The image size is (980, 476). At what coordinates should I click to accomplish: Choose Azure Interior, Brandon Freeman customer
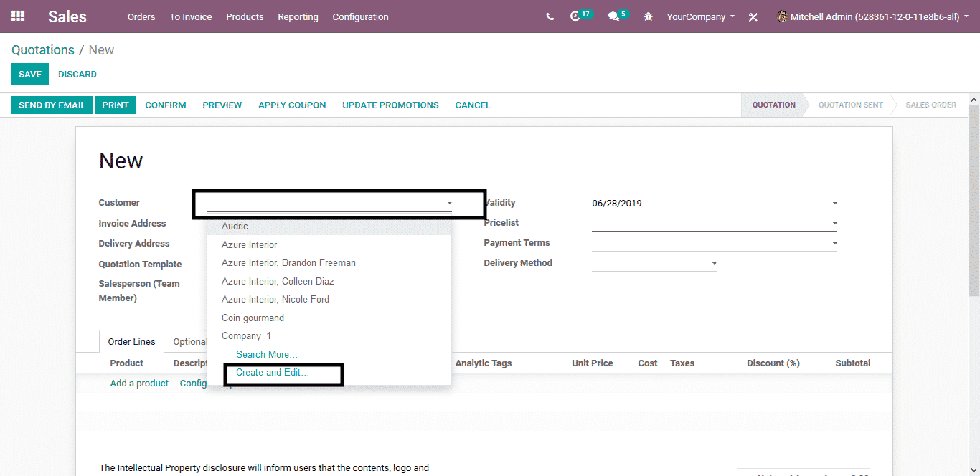(x=288, y=263)
